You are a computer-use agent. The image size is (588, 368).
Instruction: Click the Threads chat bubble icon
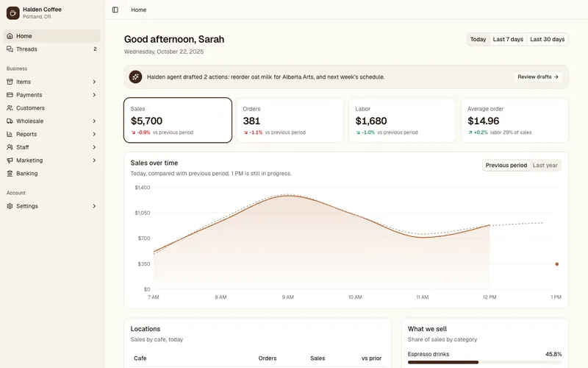10,49
